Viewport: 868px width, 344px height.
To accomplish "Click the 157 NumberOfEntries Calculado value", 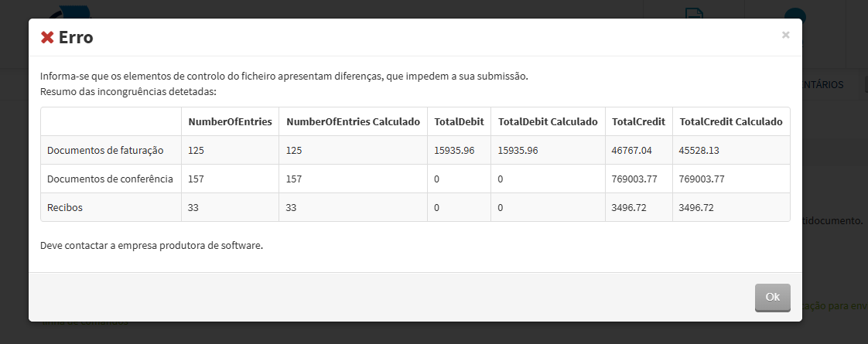I will [x=294, y=179].
